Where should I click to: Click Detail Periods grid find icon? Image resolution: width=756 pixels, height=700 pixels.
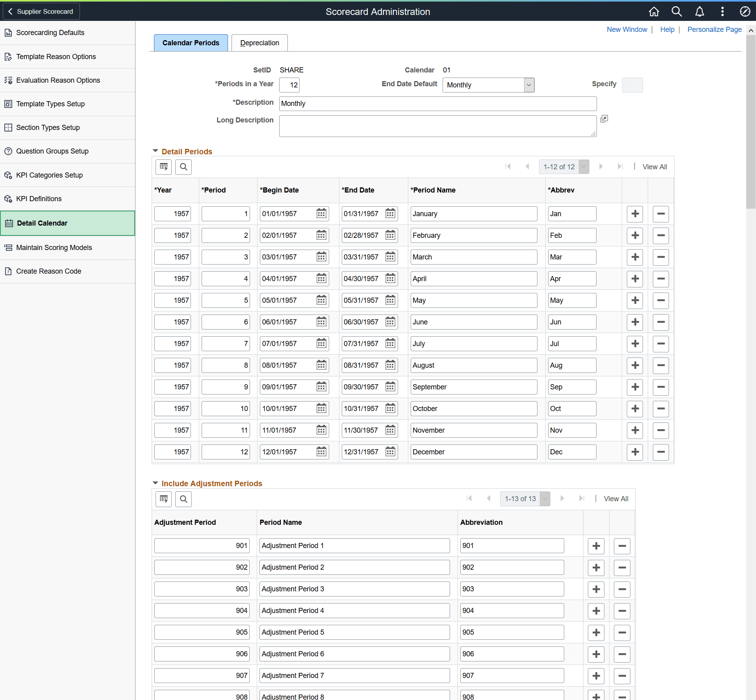tap(183, 167)
